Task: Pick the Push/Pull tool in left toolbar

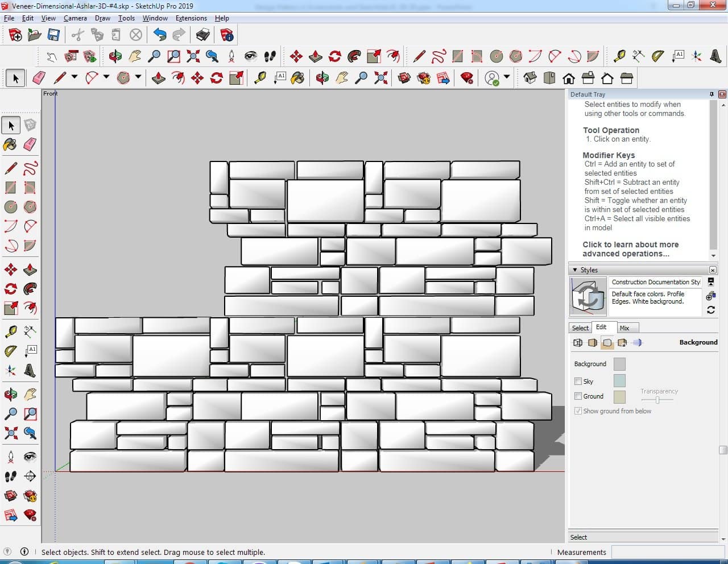Action: pyautogui.click(x=30, y=269)
